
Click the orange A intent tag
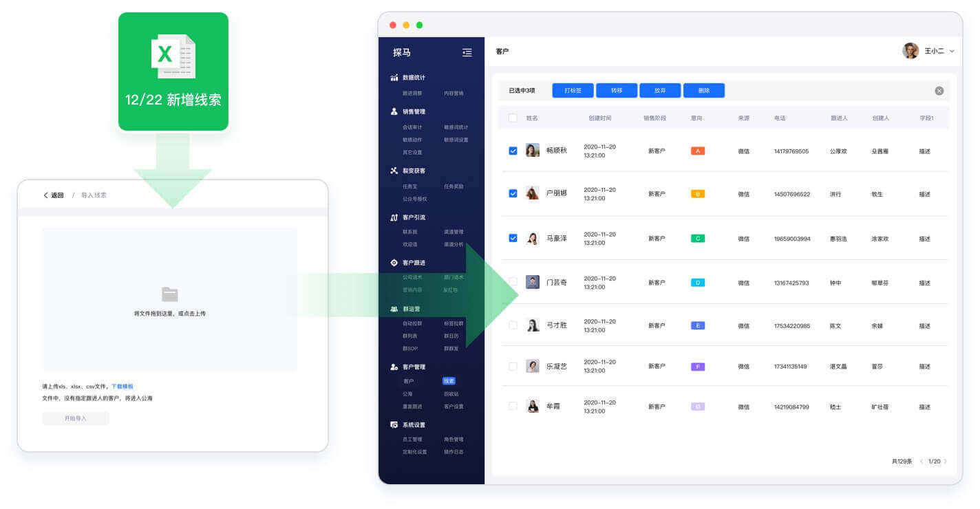[698, 151]
